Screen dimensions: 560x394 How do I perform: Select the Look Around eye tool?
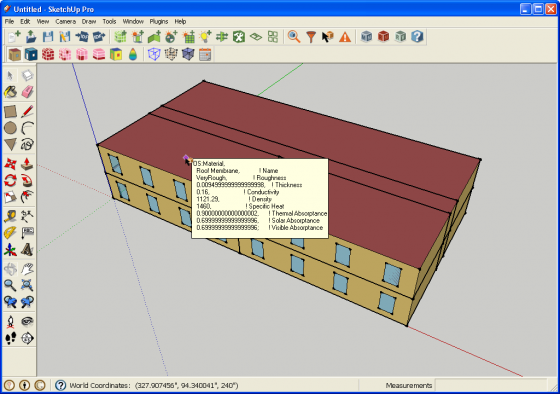(27, 321)
